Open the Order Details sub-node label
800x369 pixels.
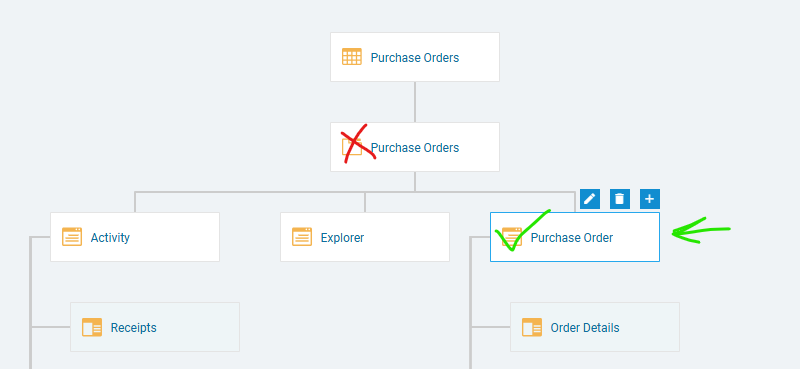[585, 328]
